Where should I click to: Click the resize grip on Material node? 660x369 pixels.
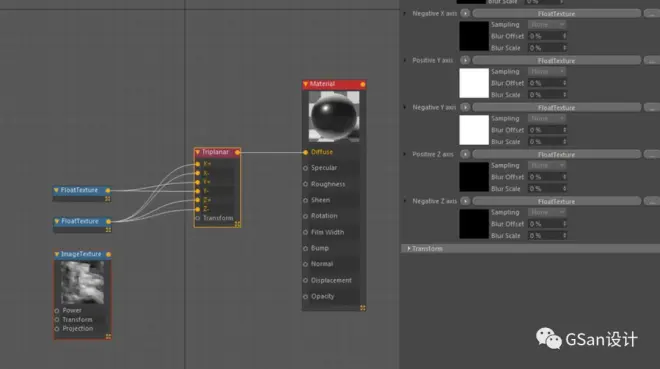coord(362,308)
